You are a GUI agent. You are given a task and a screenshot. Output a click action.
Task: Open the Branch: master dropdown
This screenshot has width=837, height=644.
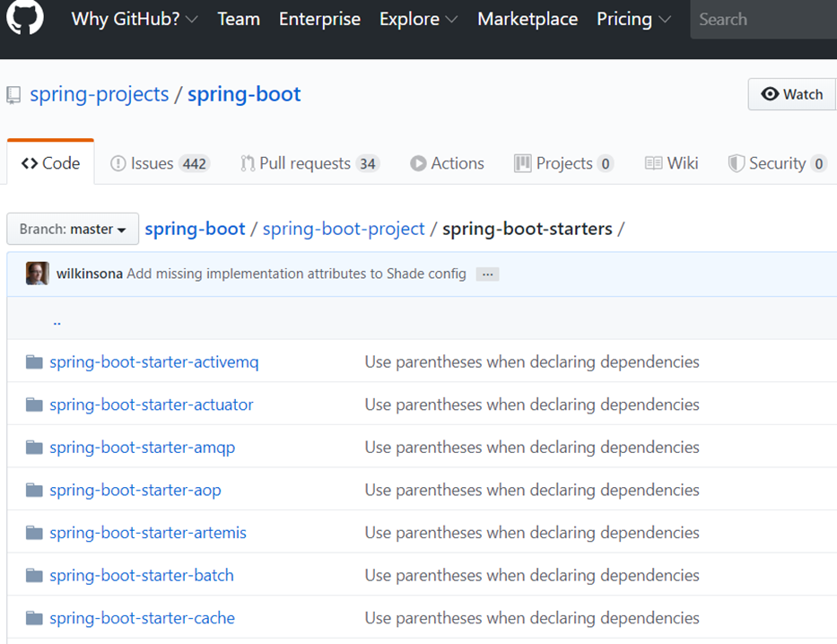pos(73,229)
